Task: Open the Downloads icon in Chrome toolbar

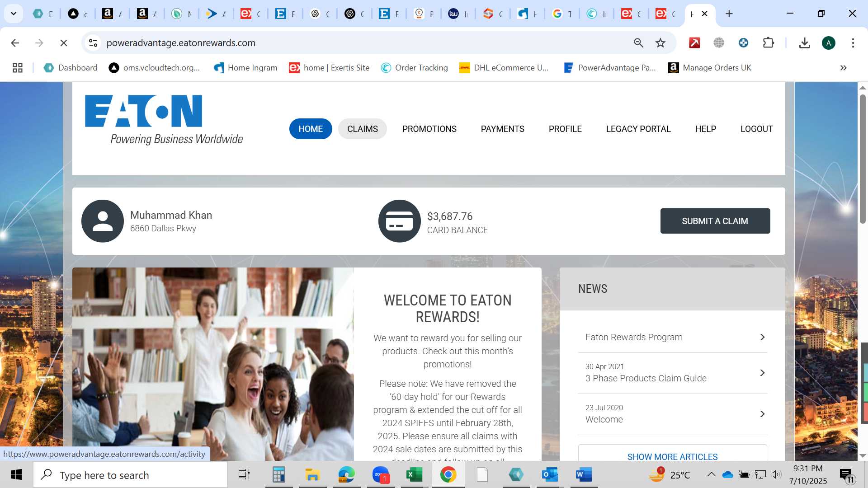Action: click(804, 43)
